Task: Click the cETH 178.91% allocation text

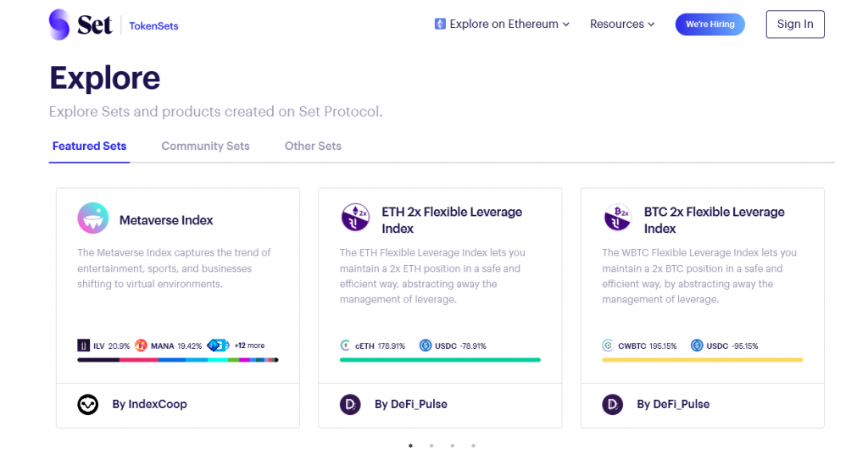Action: pos(380,346)
